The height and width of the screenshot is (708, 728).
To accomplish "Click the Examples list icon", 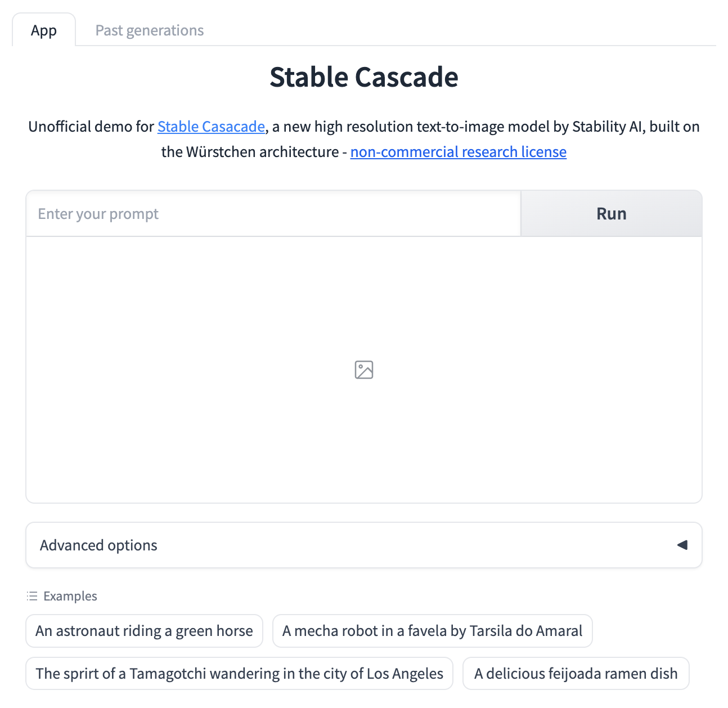I will click(32, 595).
